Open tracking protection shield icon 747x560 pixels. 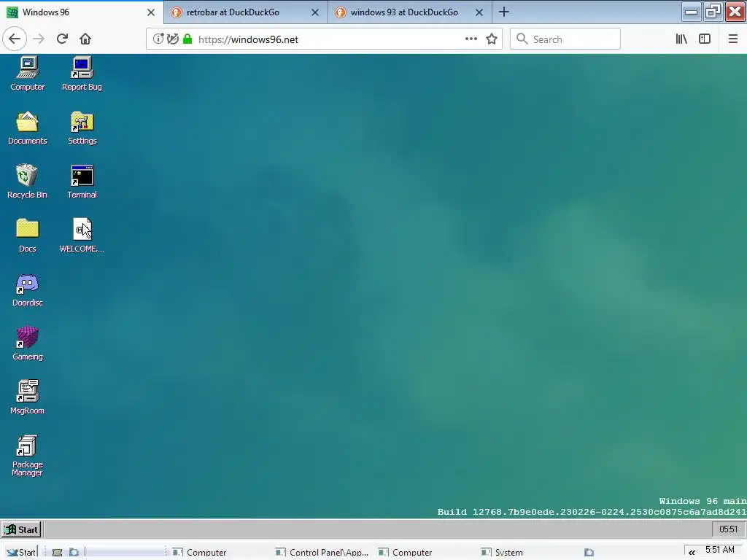pyautogui.click(x=173, y=39)
